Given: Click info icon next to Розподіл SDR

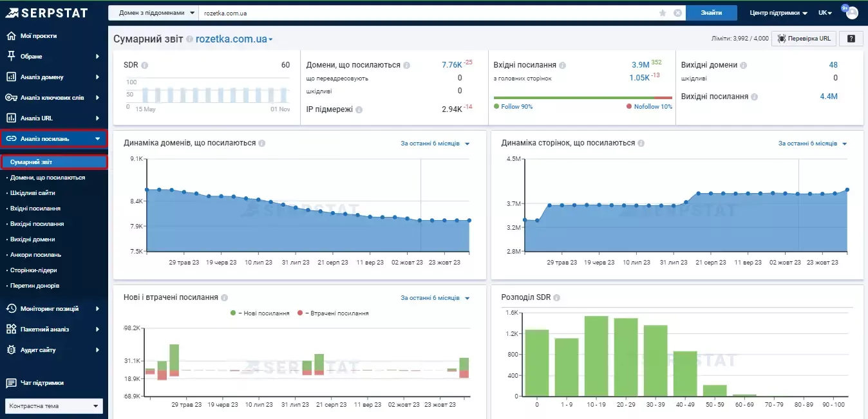Looking at the screenshot, I should coord(556,298).
